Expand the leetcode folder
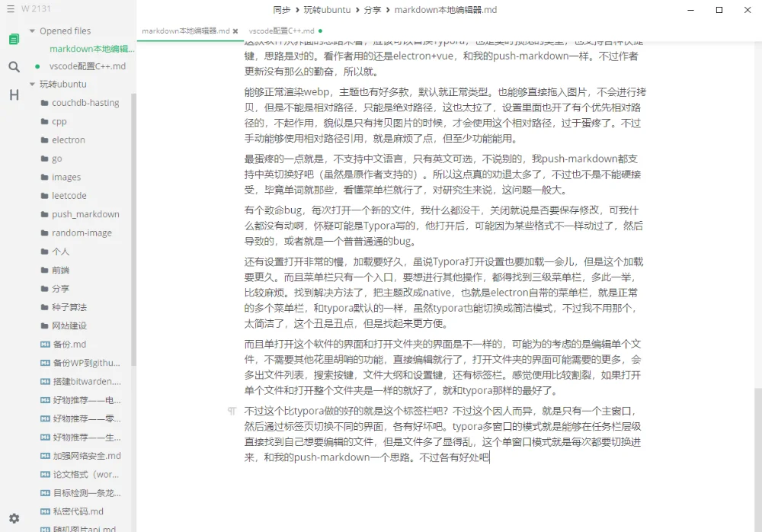 [x=69, y=196]
